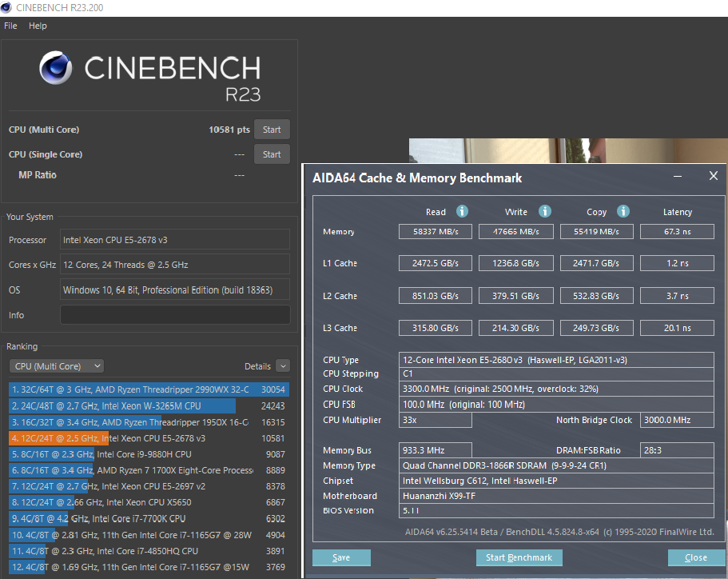Click the CPU FSB value 100.0 MHz
Screen dimensions: 728x579
pyautogui.click(x=556, y=405)
